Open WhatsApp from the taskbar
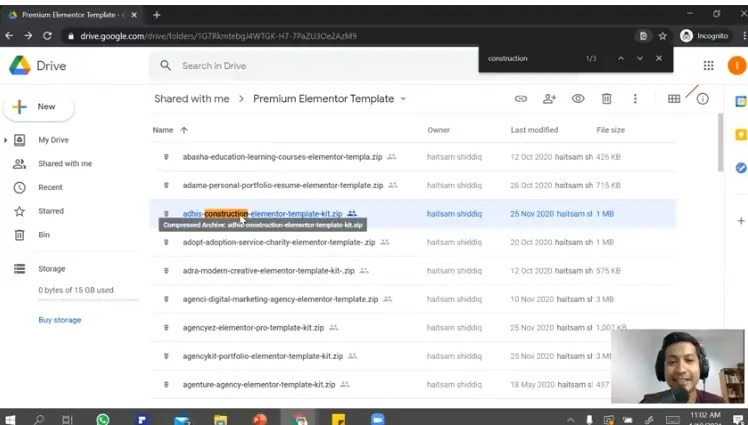The image size is (748, 425). (103, 420)
